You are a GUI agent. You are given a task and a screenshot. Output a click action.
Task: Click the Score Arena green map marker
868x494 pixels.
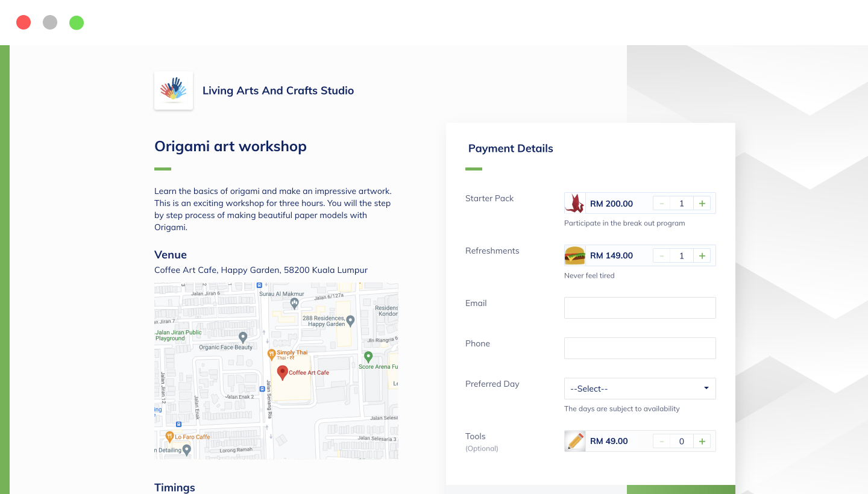tap(368, 357)
